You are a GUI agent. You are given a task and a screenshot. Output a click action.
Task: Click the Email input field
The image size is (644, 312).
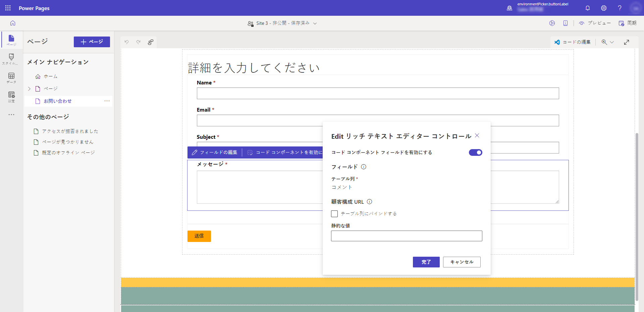(378, 120)
